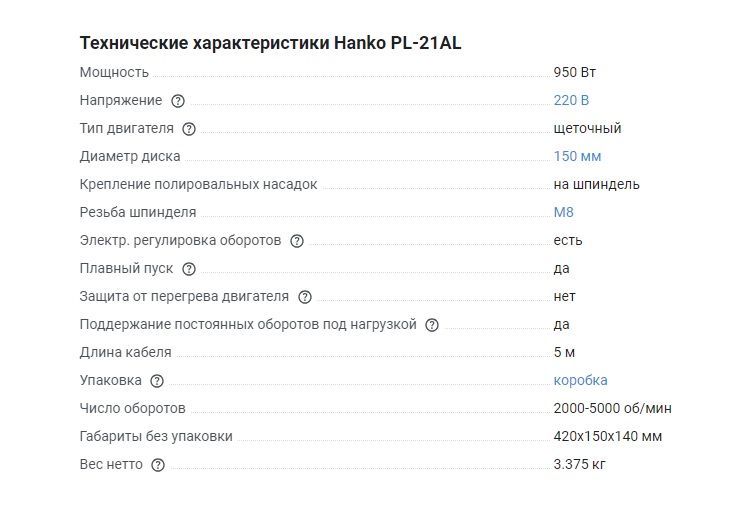The height and width of the screenshot is (516, 739).
Task: Click the Упаковка question mark icon
Action: (157, 381)
